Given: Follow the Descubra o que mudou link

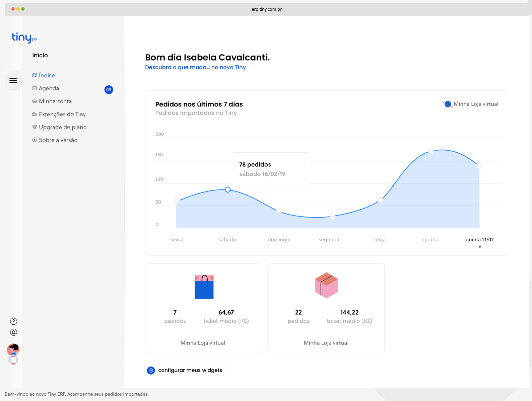Looking at the screenshot, I should pos(195,67).
